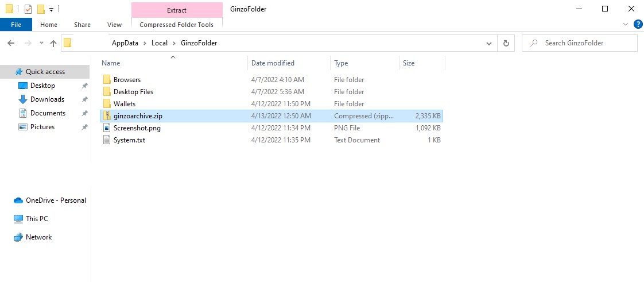Open the recent locations dropdown arrow
This screenshot has height=282, width=644.
click(41, 43)
